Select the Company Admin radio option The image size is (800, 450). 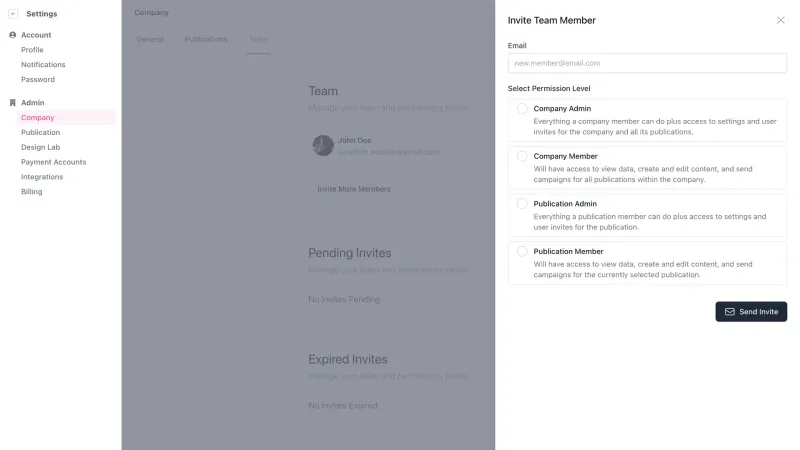522,109
